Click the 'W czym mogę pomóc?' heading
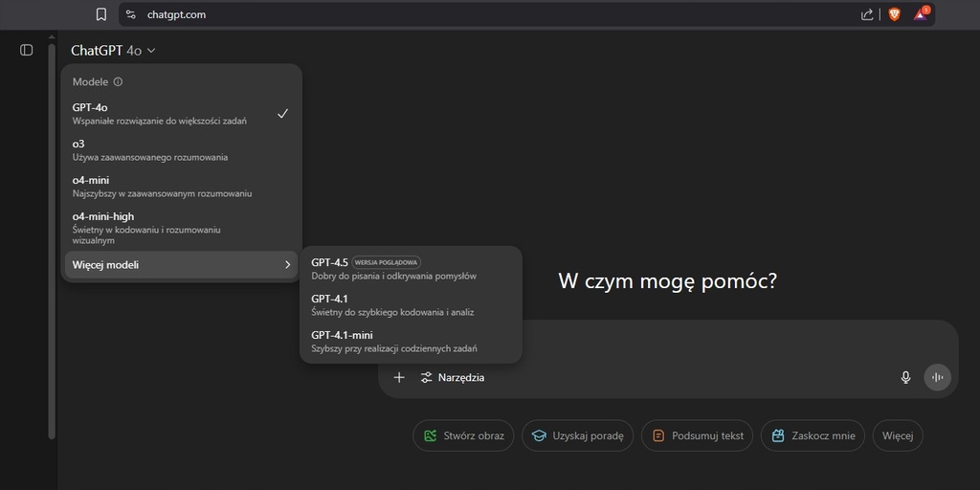The image size is (980, 490). pyautogui.click(x=667, y=281)
